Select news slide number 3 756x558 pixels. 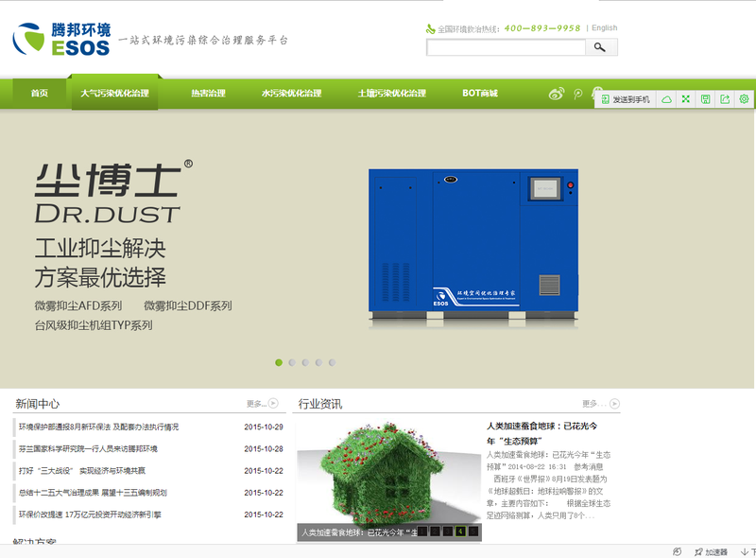(x=448, y=532)
